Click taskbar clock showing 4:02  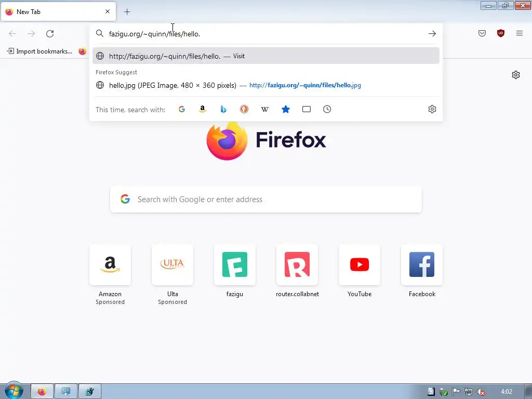[506, 392]
